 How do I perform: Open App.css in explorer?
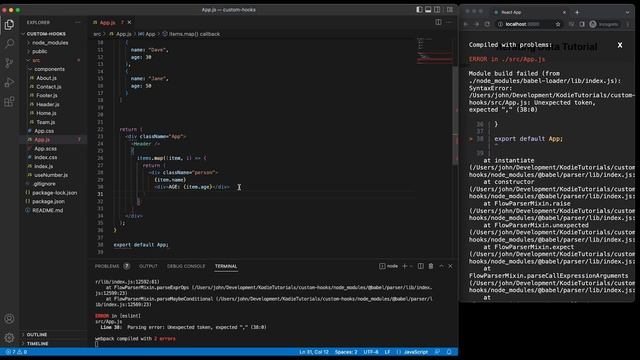tap(44, 131)
